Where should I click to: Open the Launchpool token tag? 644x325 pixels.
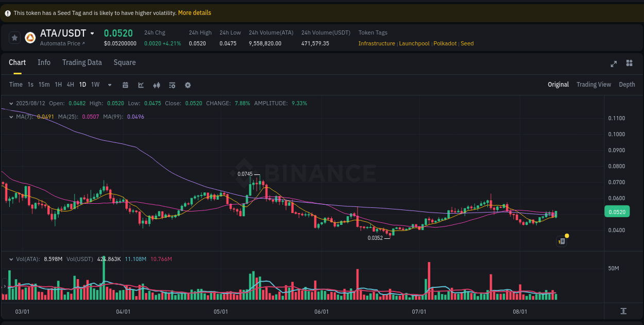[x=414, y=43]
